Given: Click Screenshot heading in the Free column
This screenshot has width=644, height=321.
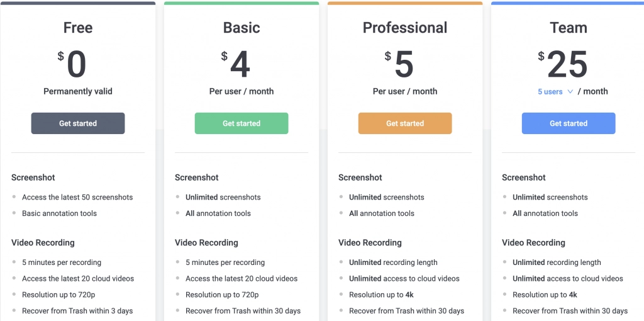Looking at the screenshot, I should [x=33, y=177].
